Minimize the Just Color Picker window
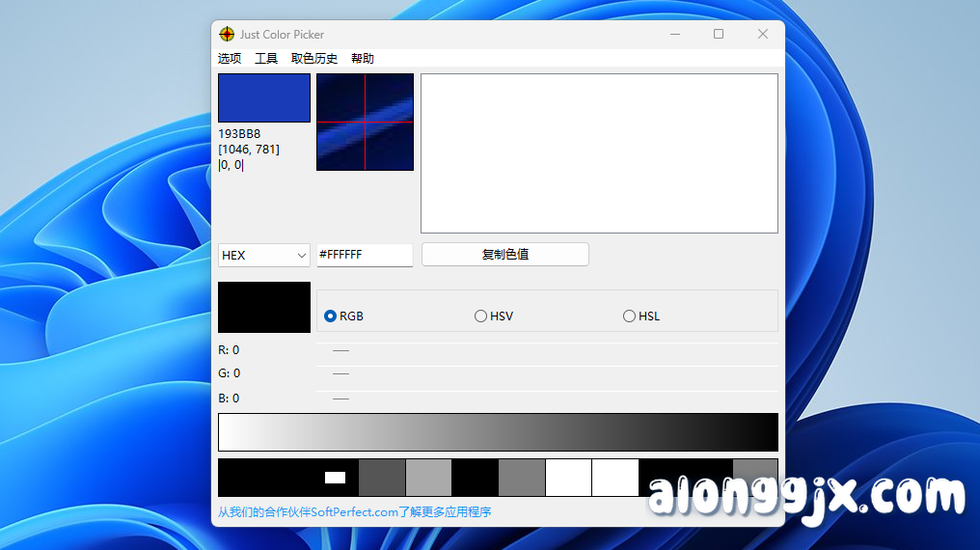980x550 pixels. click(675, 35)
